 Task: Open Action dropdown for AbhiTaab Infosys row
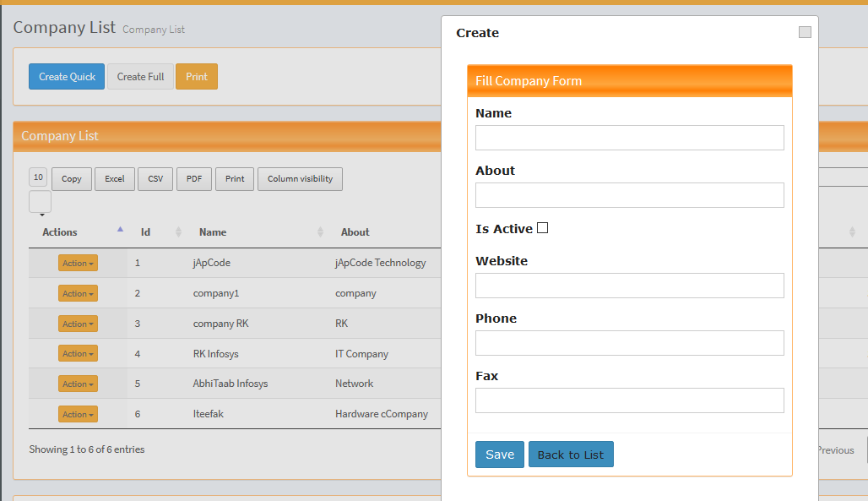coord(78,384)
